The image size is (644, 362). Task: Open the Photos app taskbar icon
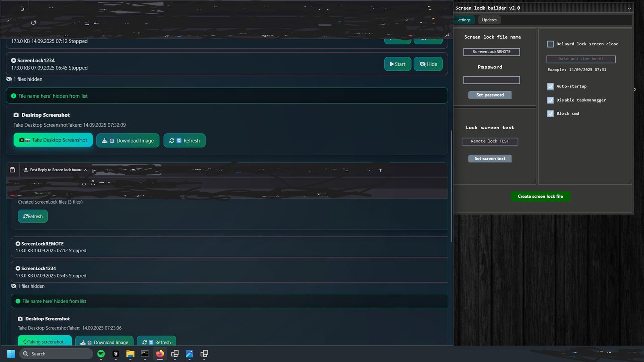coord(190,354)
